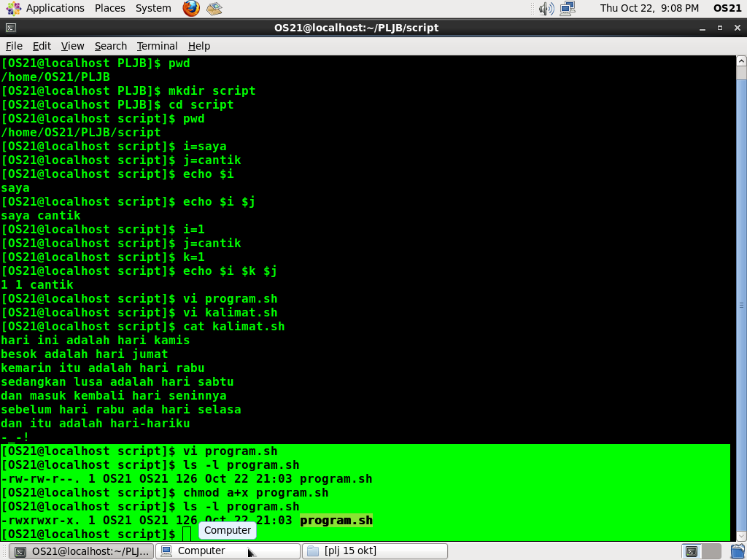
Task: Open the Places menu
Action: tap(109, 8)
